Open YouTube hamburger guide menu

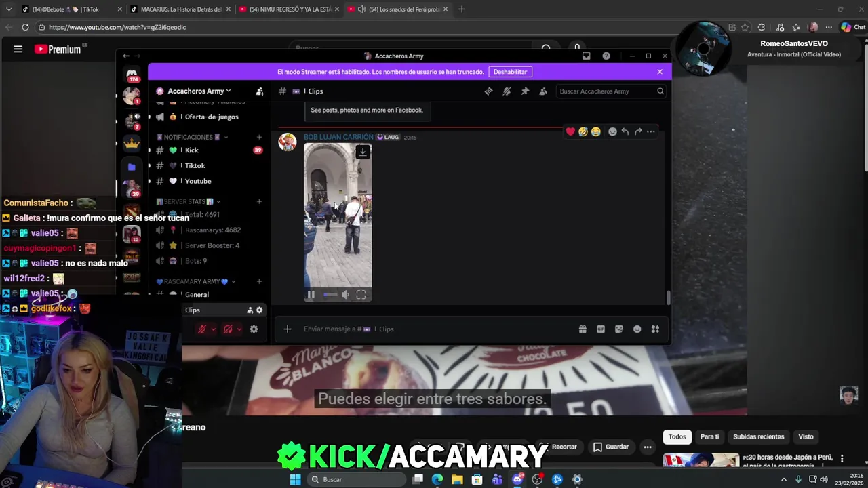click(18, 49)
